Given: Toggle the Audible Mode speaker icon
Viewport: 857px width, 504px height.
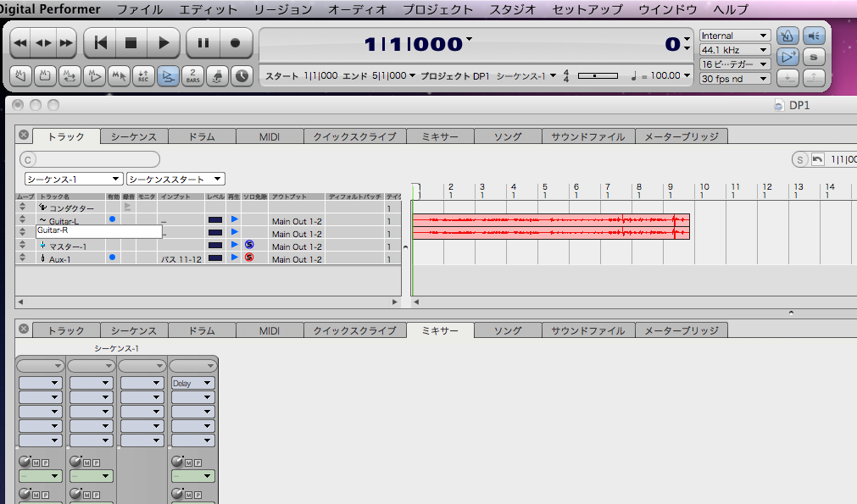Looking at the screenshot, I should click(814, 36).
